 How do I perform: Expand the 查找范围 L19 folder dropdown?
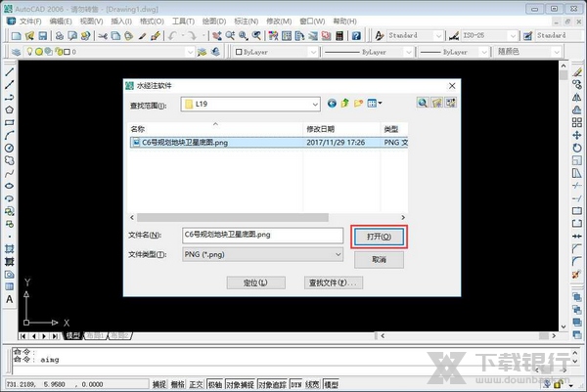[x=314, y=104]
